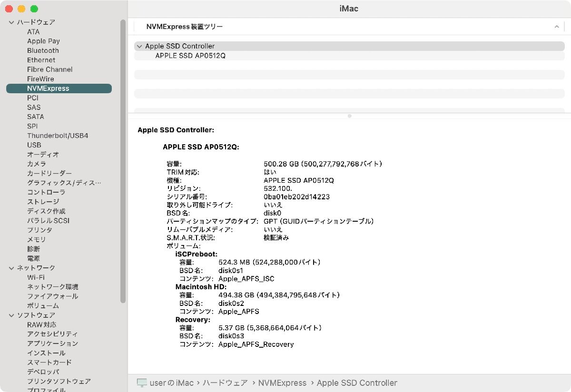571x392 pixels.
Task: Select Wi-Fi under ネットワーク
Action: click(x=36, y=277)
